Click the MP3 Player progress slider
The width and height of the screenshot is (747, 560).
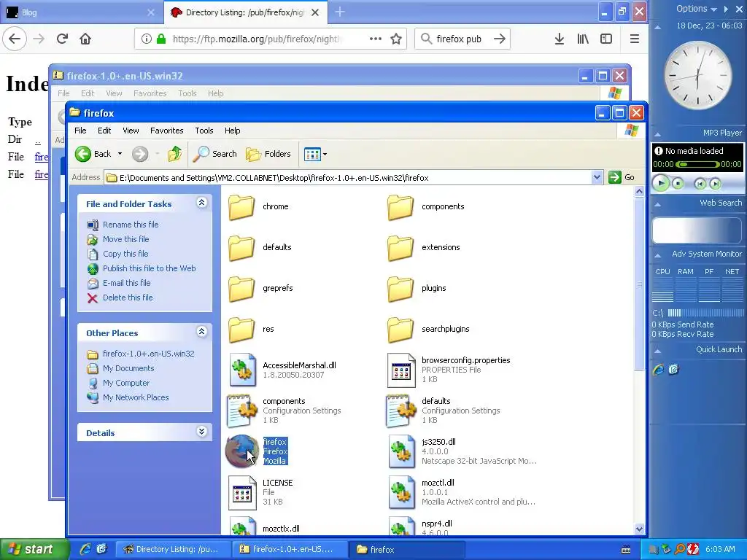pyautogui.click(x=697, y=164)
